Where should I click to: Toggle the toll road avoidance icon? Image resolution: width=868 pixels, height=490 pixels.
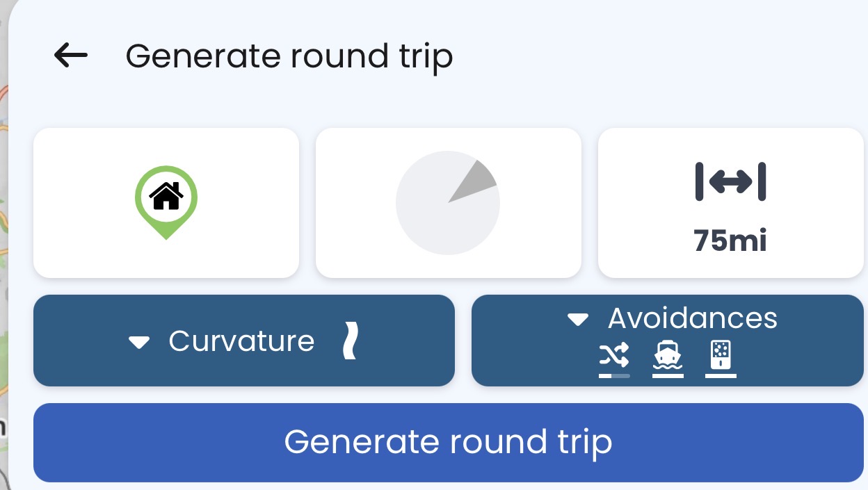point(721,354)
